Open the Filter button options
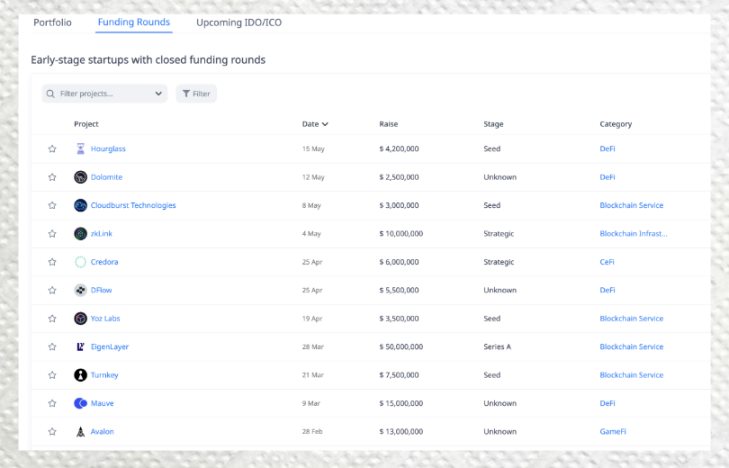The image size is (729, 468). click(x=196, y=94)
